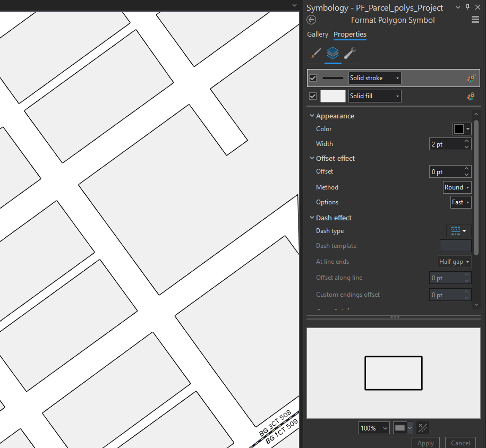This screenshot has height=448, width=486.
Task: Select the wrench Structure tab icon
Action: pos(349,54)
